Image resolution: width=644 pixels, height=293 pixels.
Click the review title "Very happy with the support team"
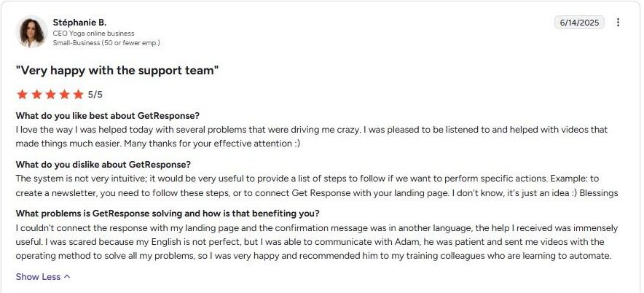tap(117, 70)
